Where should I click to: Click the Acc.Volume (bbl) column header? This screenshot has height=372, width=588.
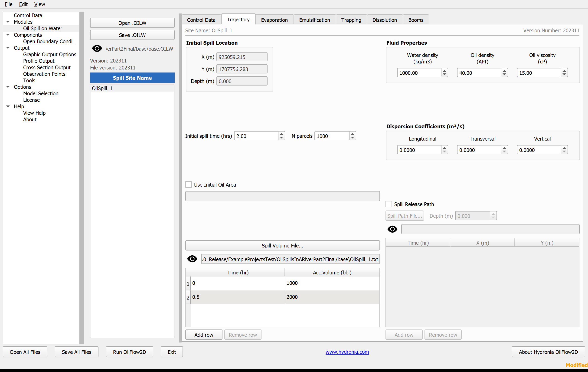332,272
